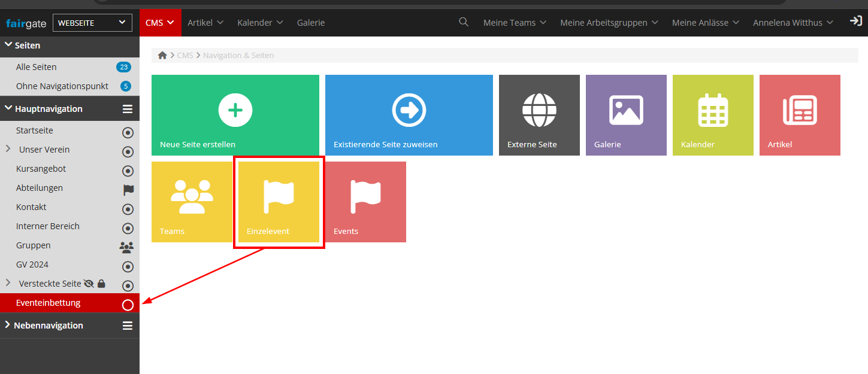This screenshot has height=374, width=868.
Task: Expand the Unser Verein tree item
Action: click(8, 149)
